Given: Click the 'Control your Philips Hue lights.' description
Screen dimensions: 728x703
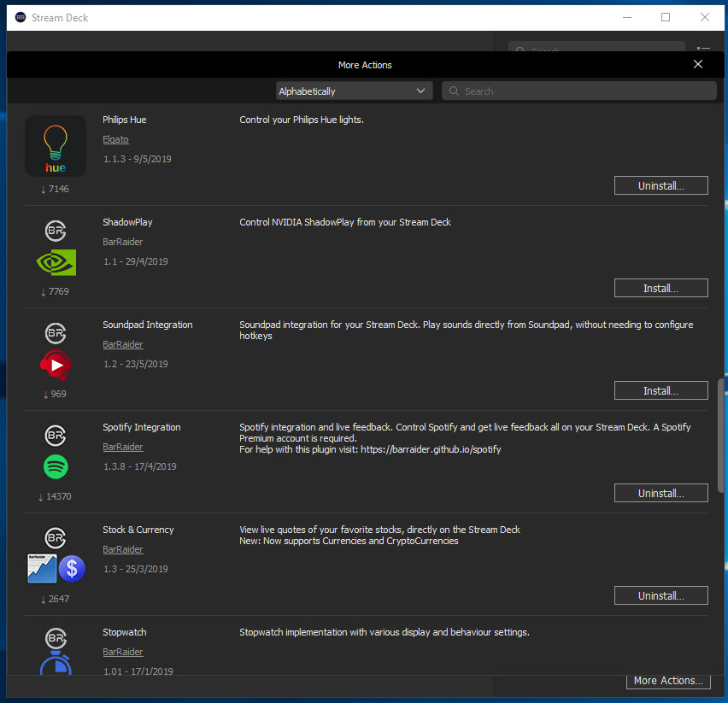Looking at the screenshot, I should tap(302, 120).
